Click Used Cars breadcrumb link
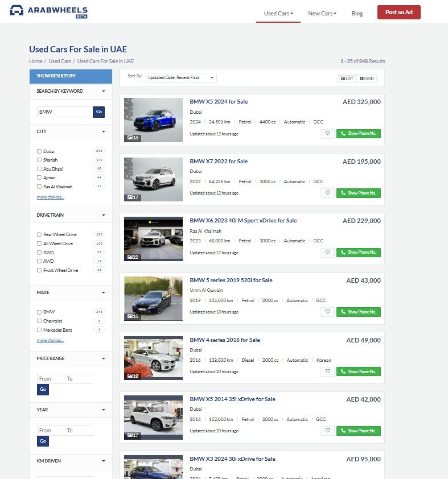The image size is (448, 479). 60,61
